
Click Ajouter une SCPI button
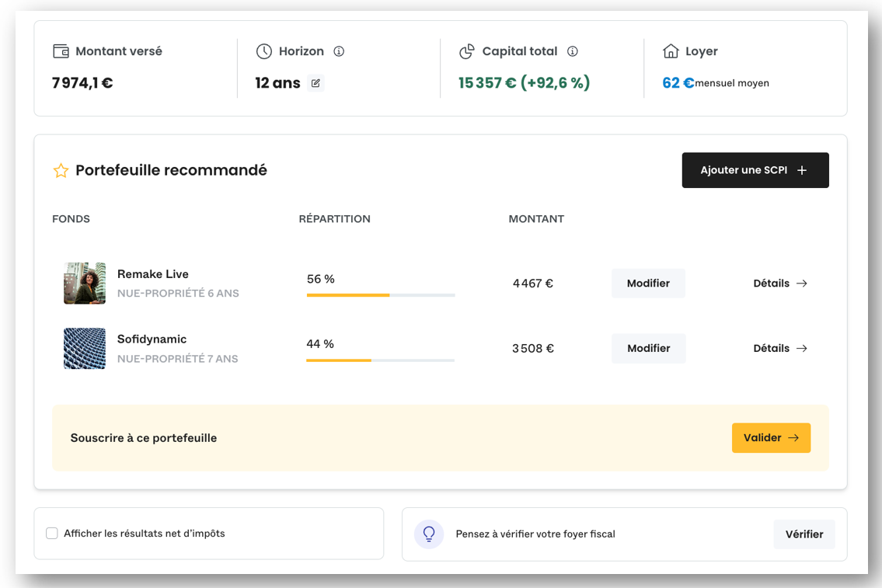pos(755,170)
